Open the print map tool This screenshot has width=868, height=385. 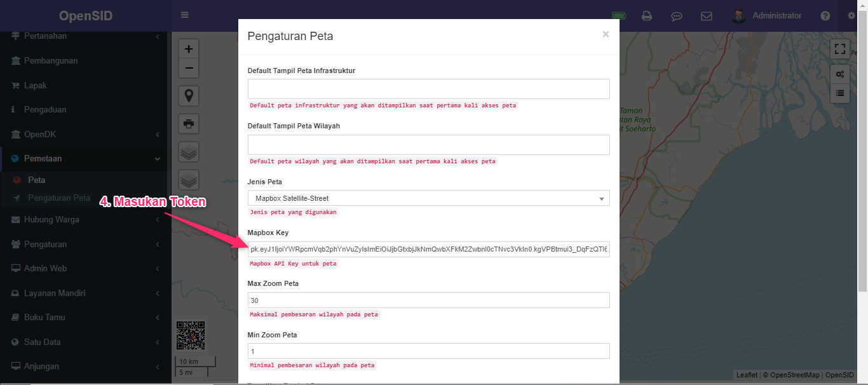pos(189,124)
